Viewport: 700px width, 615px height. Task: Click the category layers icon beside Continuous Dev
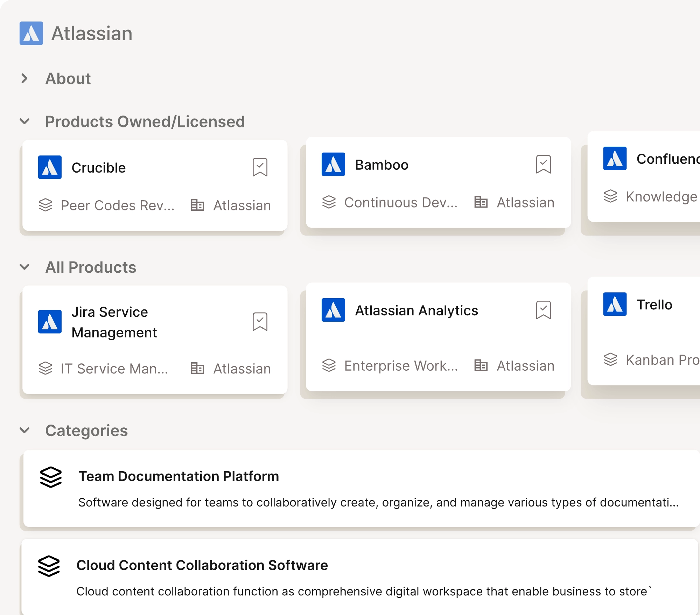click(x=329, y=202)
